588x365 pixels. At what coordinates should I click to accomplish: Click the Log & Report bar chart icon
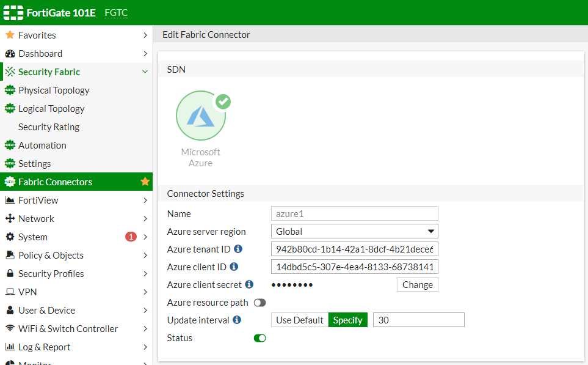10,347
